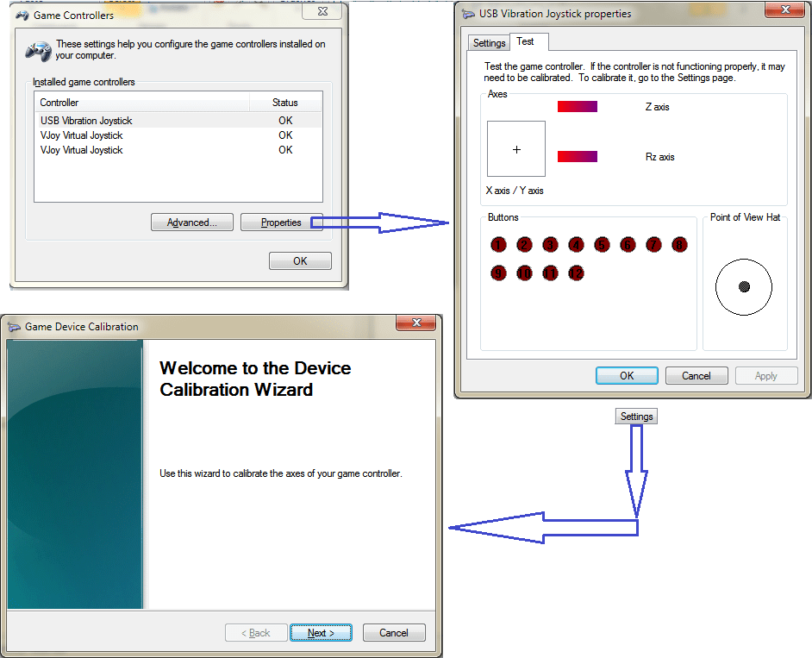Click the game controller icon in Game Controllers
812x658 pixels.
click(38, 50)
